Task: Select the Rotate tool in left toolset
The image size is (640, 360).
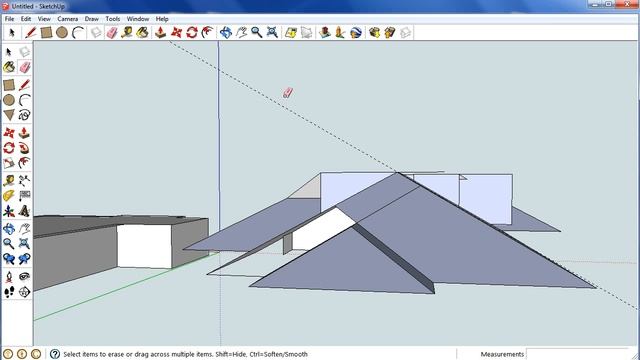Action: point(9,148)
